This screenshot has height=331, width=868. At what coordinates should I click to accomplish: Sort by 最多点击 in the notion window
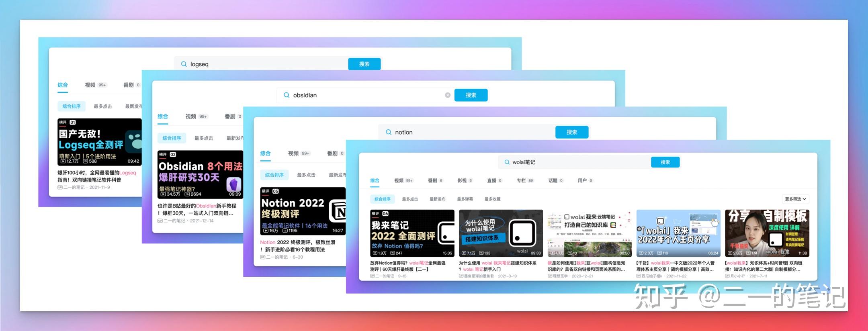pos(306,175)
